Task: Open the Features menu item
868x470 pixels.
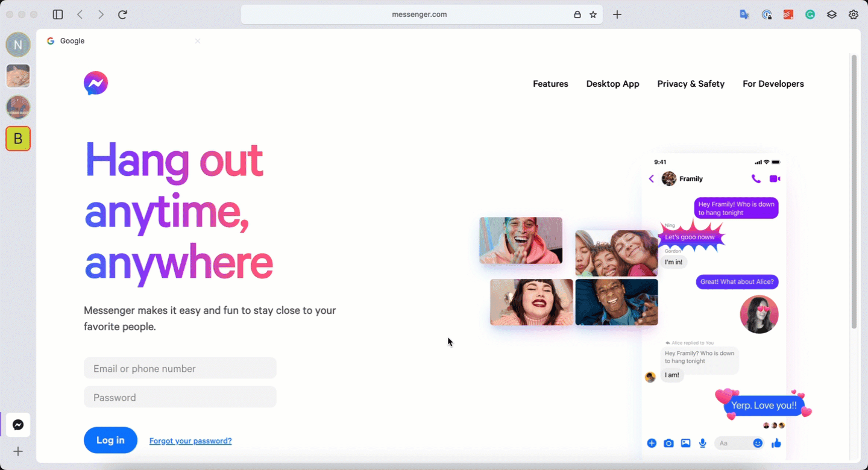Action: pos(550,84)
